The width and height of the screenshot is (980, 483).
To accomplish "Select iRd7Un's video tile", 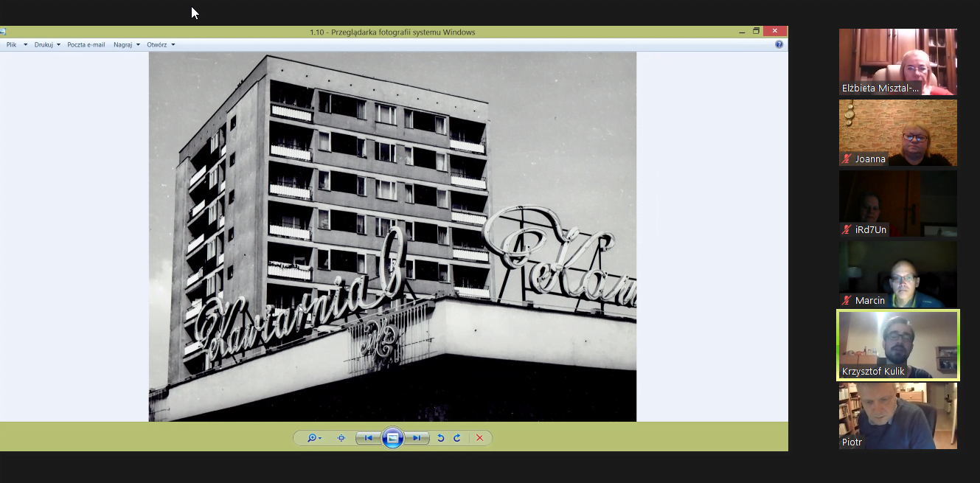I will [x=898, y=204].
